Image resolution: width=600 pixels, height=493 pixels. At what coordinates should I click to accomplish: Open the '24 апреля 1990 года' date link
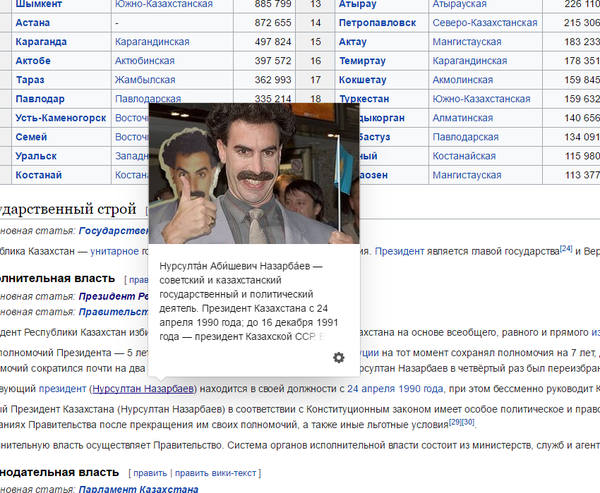pos(396,388)
